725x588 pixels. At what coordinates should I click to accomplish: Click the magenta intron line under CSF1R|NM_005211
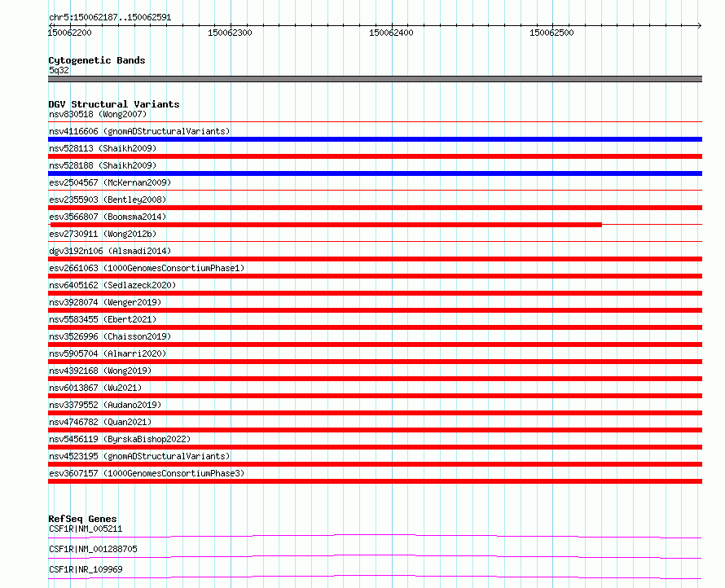pos(375,536)
